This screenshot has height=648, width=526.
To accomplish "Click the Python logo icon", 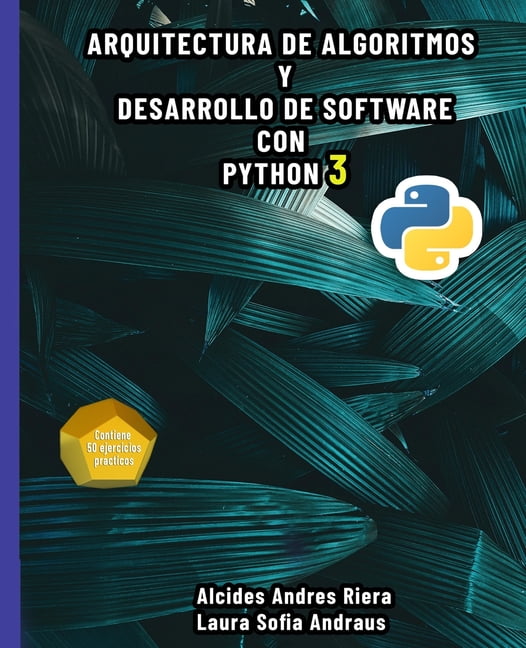I will [x=426, y=227].
